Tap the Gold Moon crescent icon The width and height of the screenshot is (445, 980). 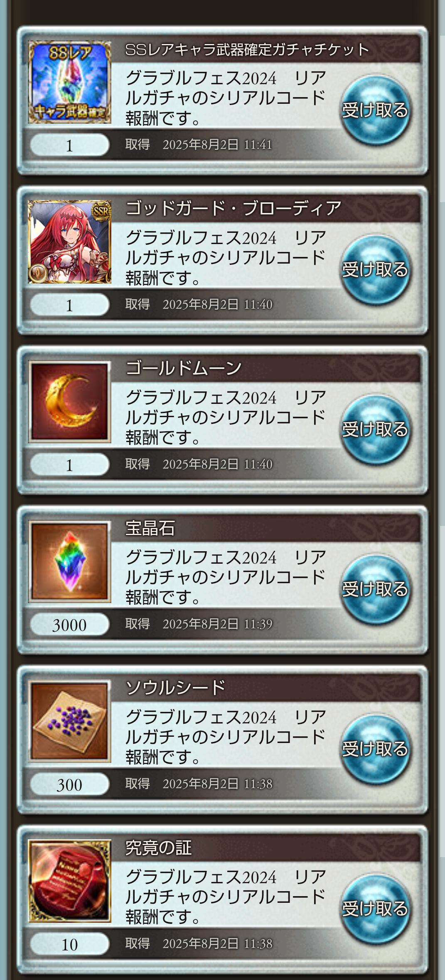69,402
